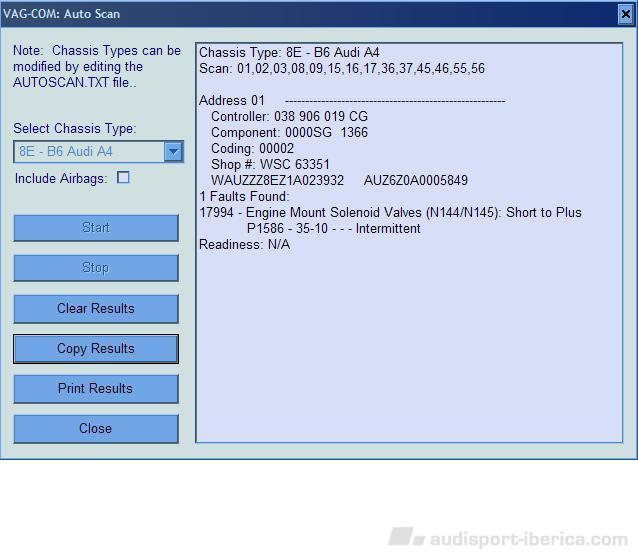Click the Include Airbags label
Viewport: 638px width, 559px height.
[x=61, y=178]
